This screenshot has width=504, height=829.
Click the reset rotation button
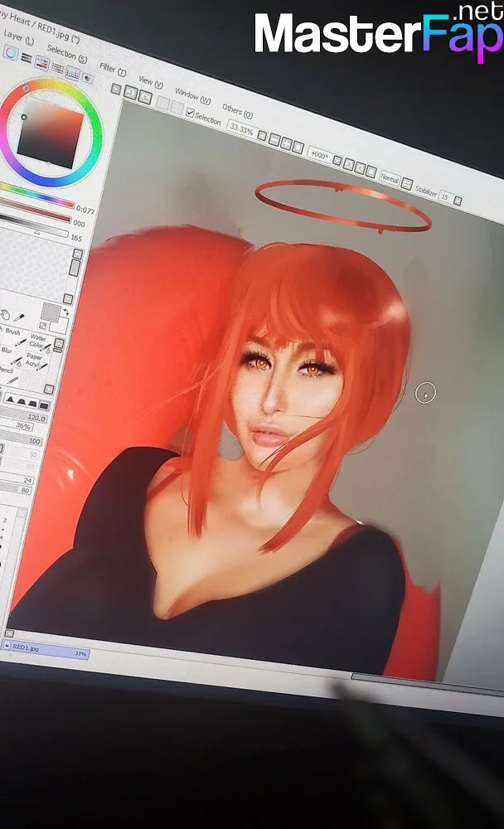coord(371,172)
